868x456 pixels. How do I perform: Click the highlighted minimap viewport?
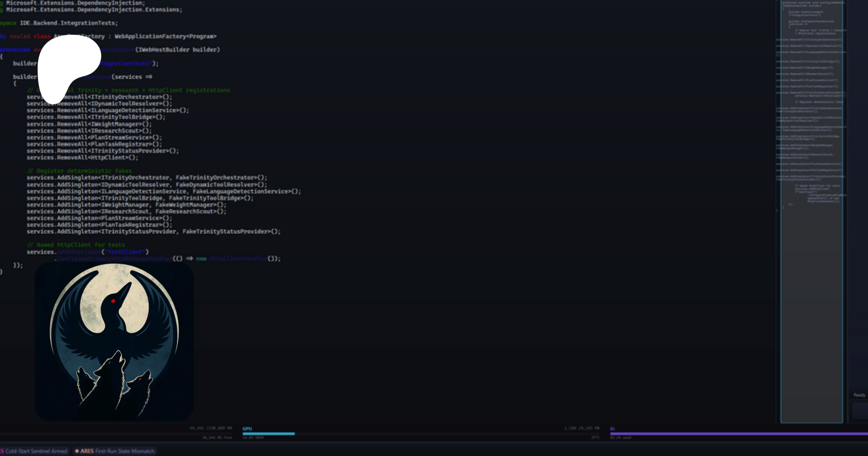[812, 212]
